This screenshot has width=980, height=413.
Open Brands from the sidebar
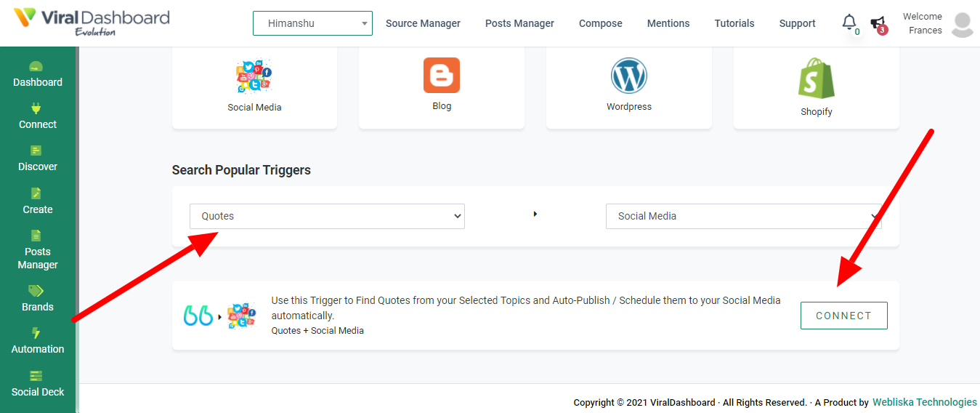pos(38,299)
